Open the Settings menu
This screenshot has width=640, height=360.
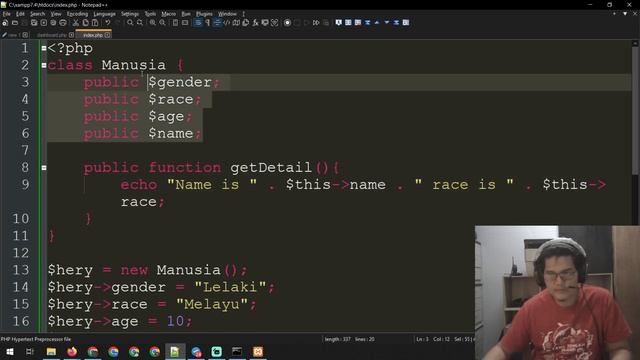130,14
